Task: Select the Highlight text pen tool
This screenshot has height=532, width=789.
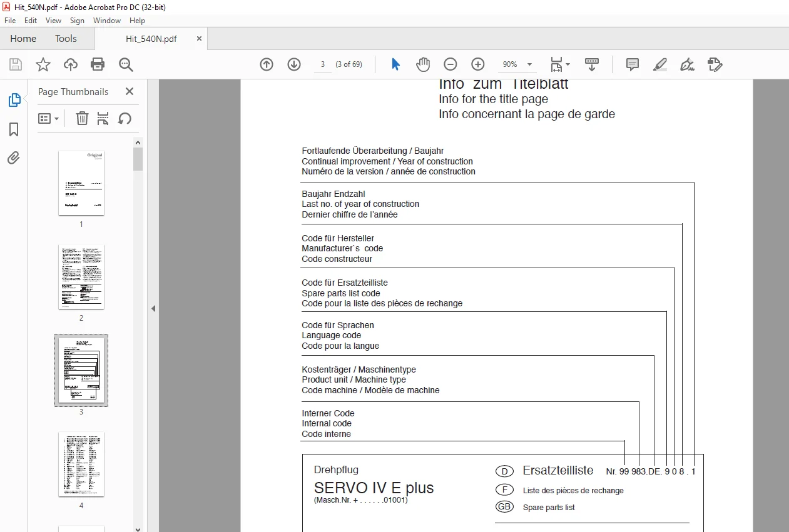Action: [x=660, y=64]
